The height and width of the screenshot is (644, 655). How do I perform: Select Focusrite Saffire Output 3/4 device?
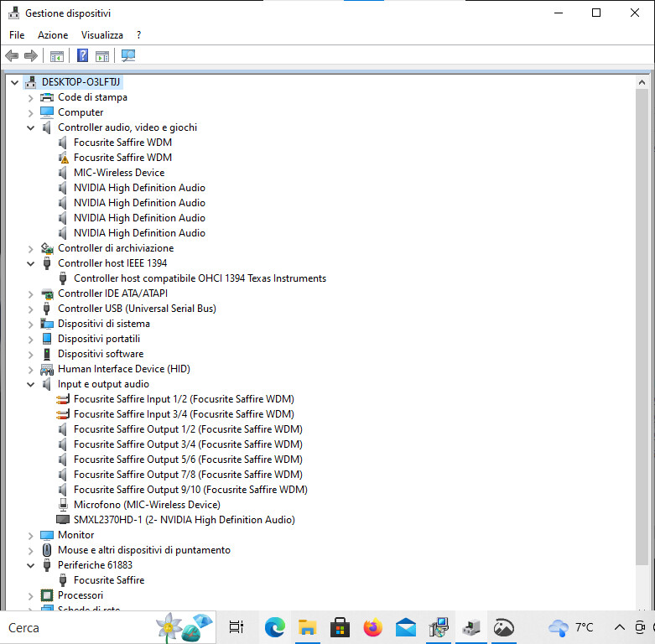point(188,444)
